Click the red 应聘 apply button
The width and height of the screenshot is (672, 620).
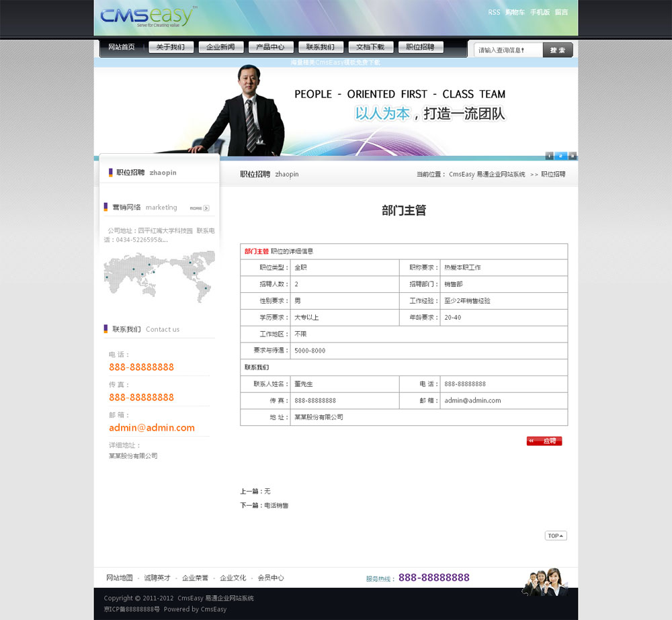[x=544, y=441]
